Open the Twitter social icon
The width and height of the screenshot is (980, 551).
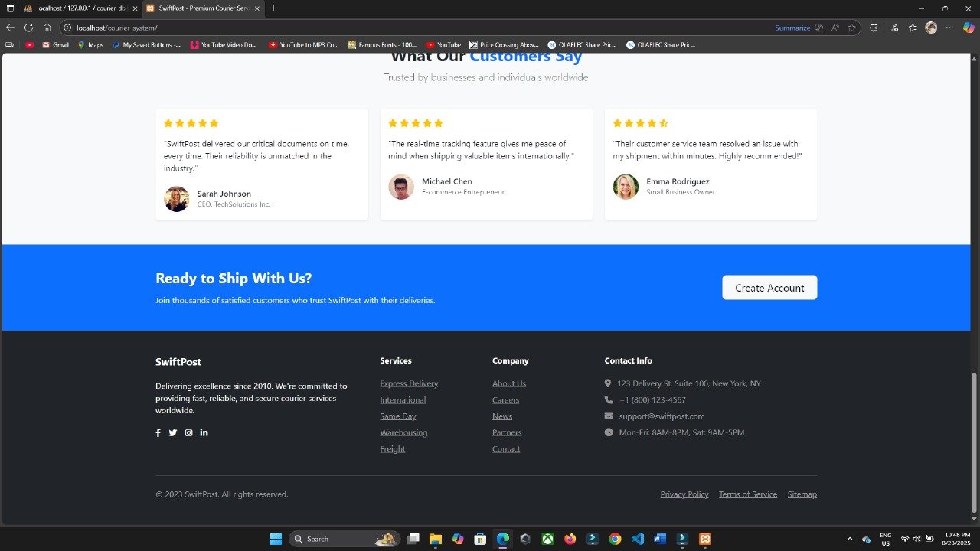tap(173, 432)
